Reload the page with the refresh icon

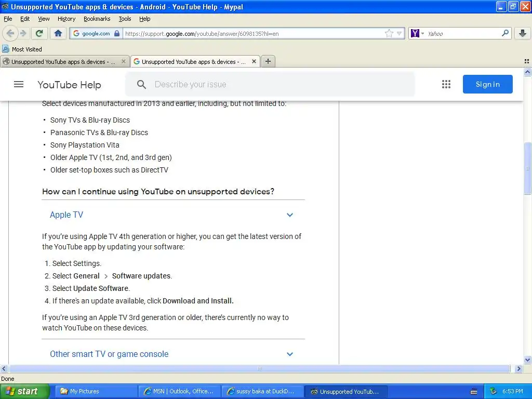pos(39,33)
